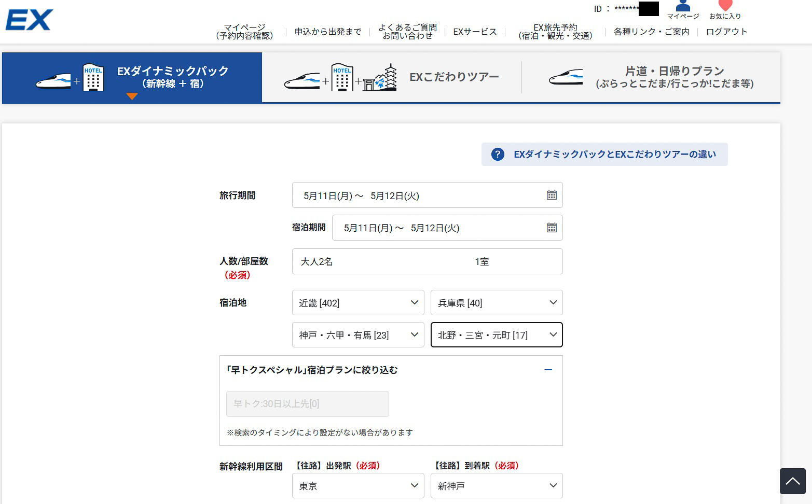812x504 pixels.
Task: Open the calendar picker for 旅行期間
Action: coord(552,195)
